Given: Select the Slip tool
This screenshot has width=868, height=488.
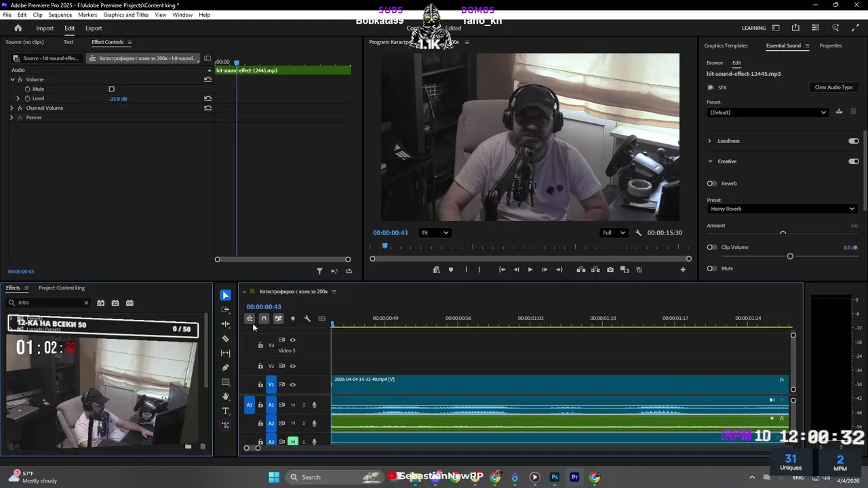Looking at the screenshot, I should [226, 353].
